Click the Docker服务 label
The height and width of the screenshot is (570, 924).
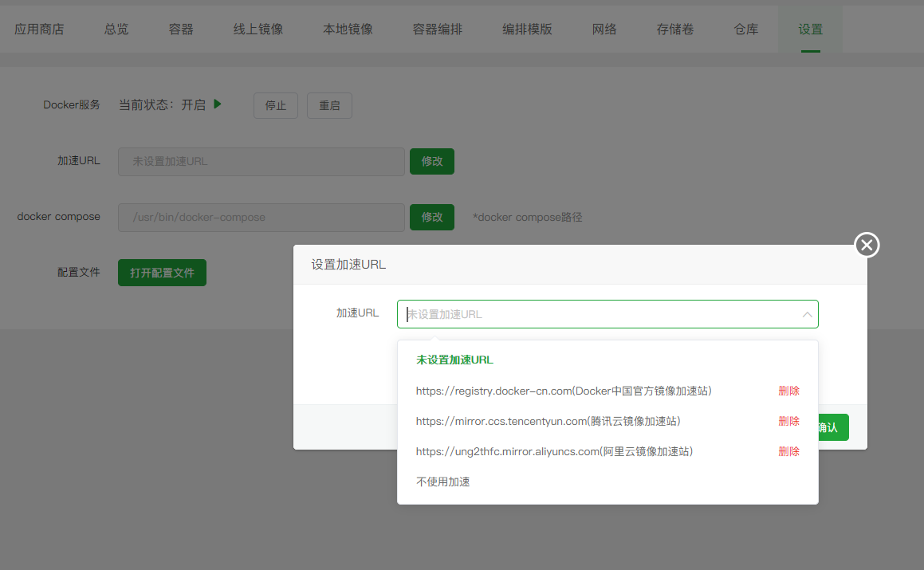(x=71, y=105)
